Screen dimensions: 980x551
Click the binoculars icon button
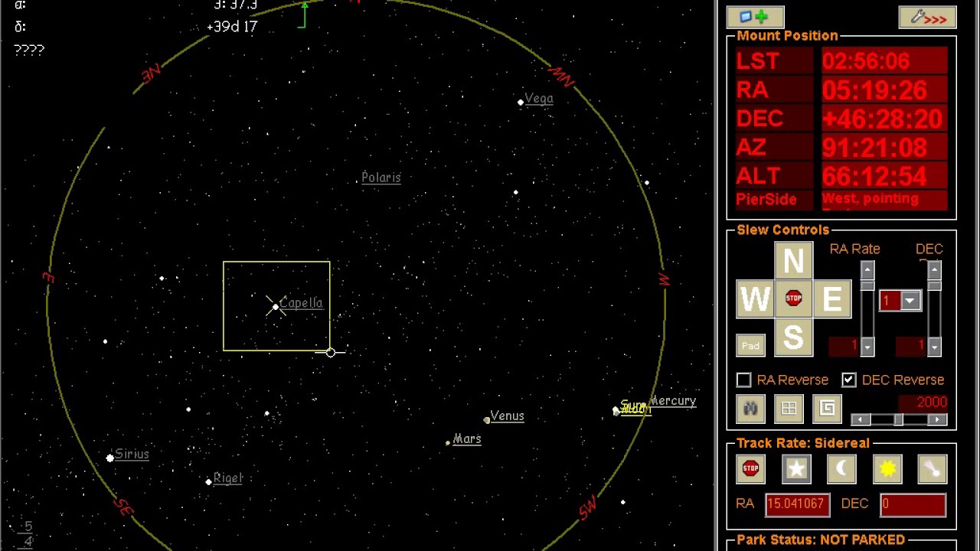tap(750, 409)
